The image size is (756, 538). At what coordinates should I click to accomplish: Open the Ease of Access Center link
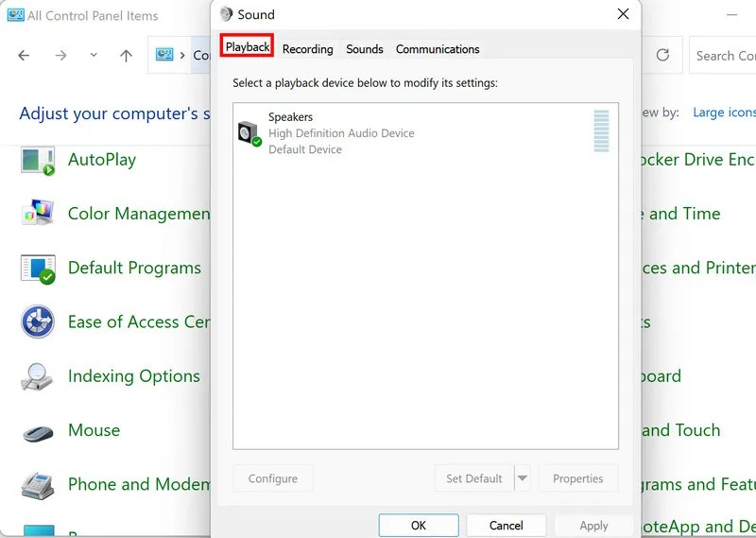tap(139, 321)
